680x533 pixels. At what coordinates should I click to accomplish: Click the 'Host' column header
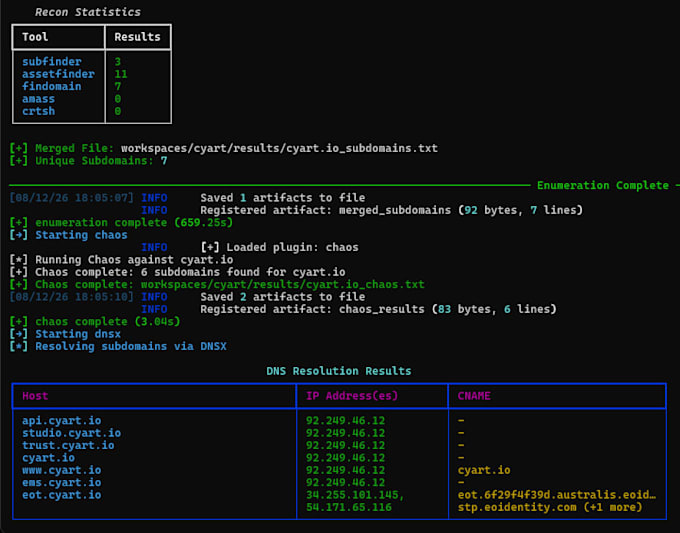[35, 396]
